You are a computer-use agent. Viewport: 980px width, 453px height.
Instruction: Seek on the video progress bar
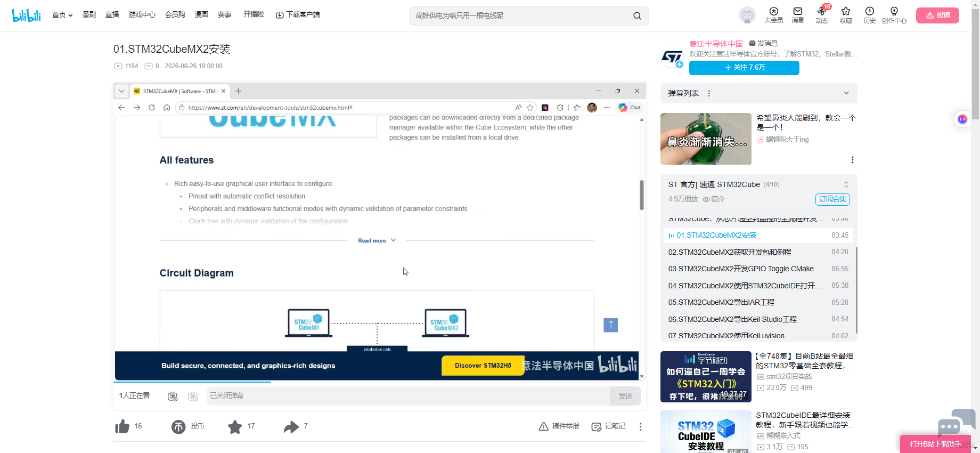coord(380,382)
